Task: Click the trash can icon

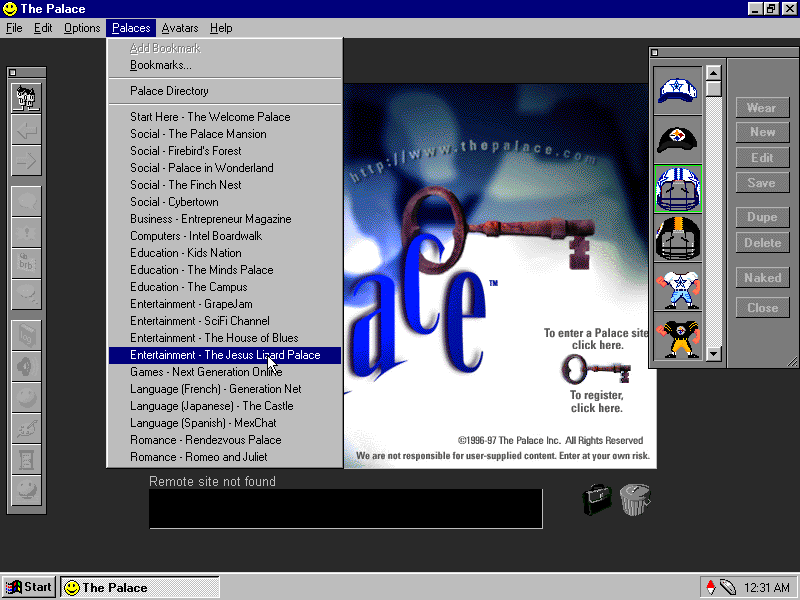Action: (634, 499)
